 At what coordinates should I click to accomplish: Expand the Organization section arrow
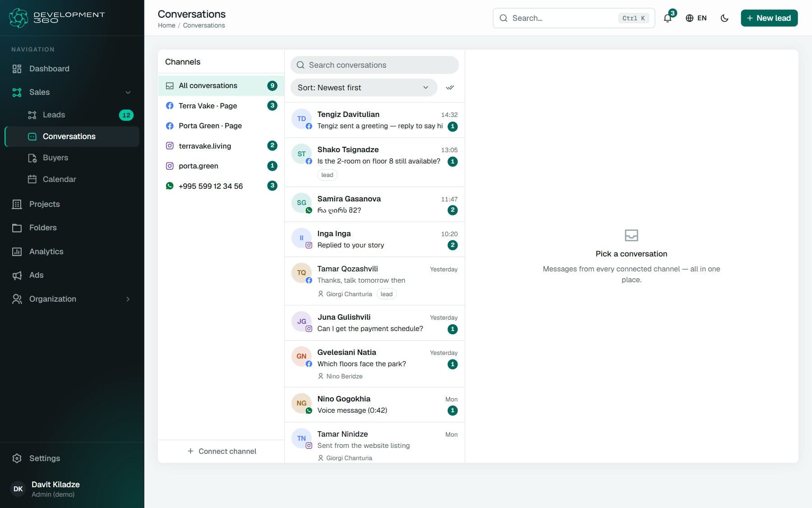(128, 299)
